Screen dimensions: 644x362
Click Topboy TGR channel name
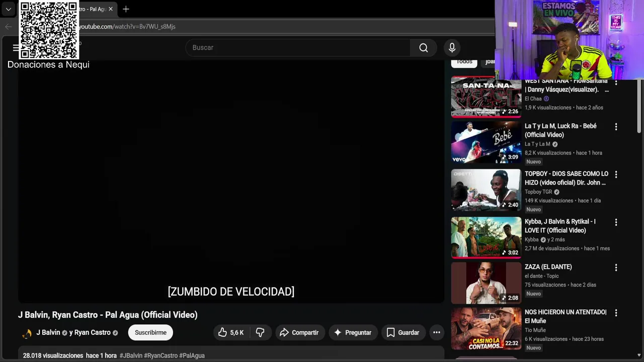[x=538, y=192]
